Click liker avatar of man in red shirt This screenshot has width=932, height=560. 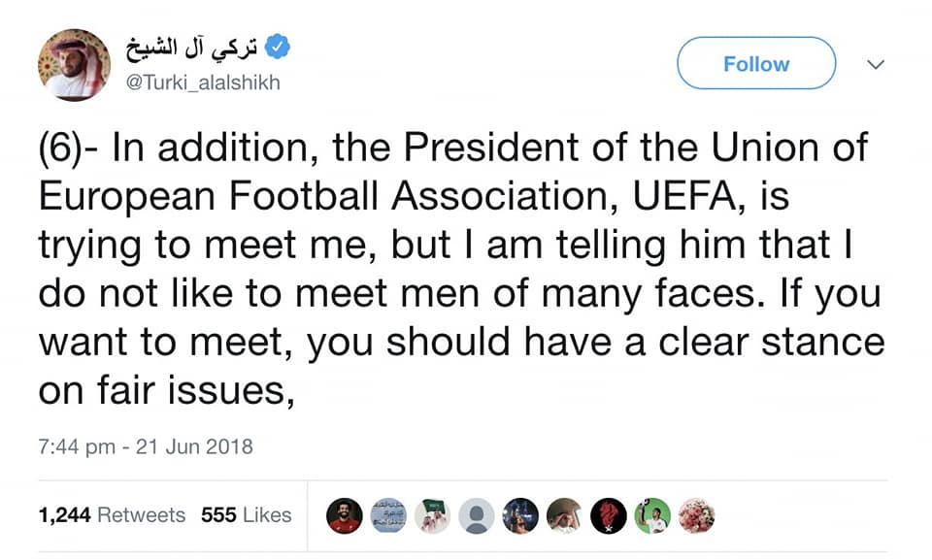point(345,516)
